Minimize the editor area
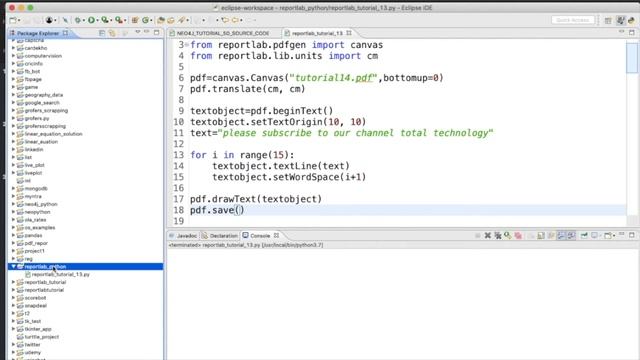This screenshot has height=360, width=640. (622, 32)
